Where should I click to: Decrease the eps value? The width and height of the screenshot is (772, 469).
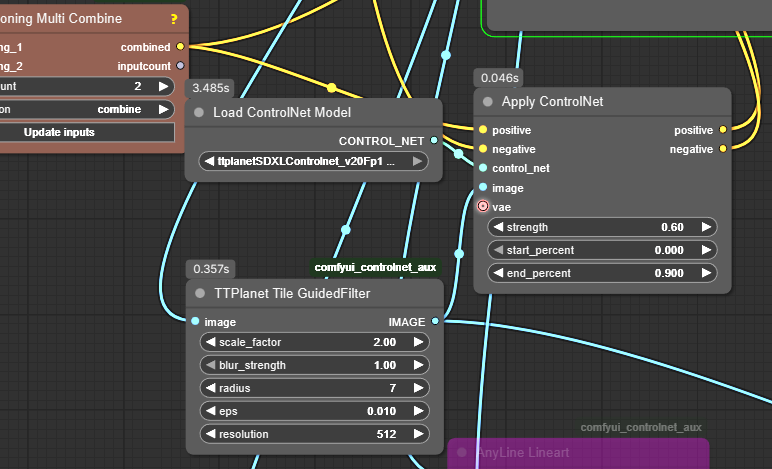pos(211,411)
